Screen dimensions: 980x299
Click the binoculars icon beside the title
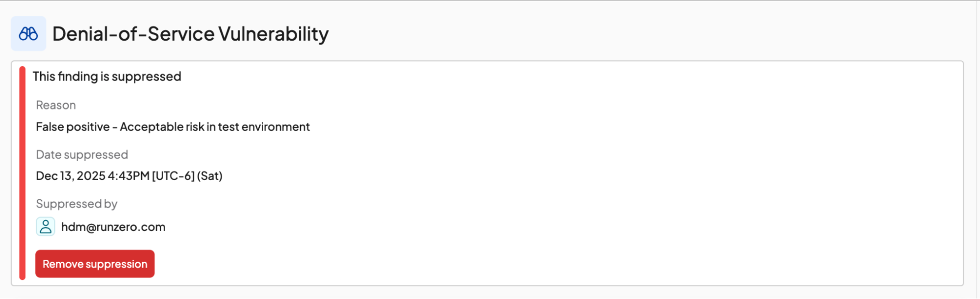click(x=28, y=34)
